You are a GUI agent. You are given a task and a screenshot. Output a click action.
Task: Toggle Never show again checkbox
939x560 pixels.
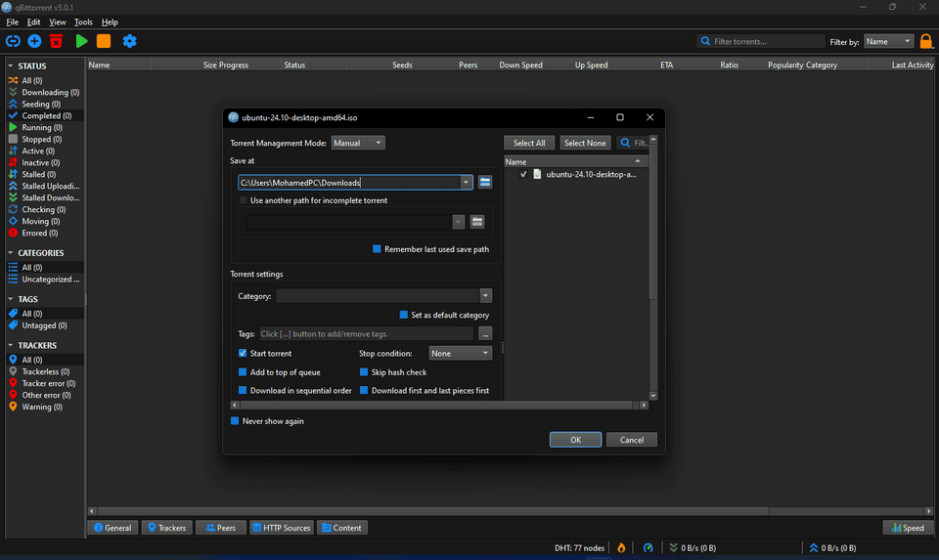235,420
